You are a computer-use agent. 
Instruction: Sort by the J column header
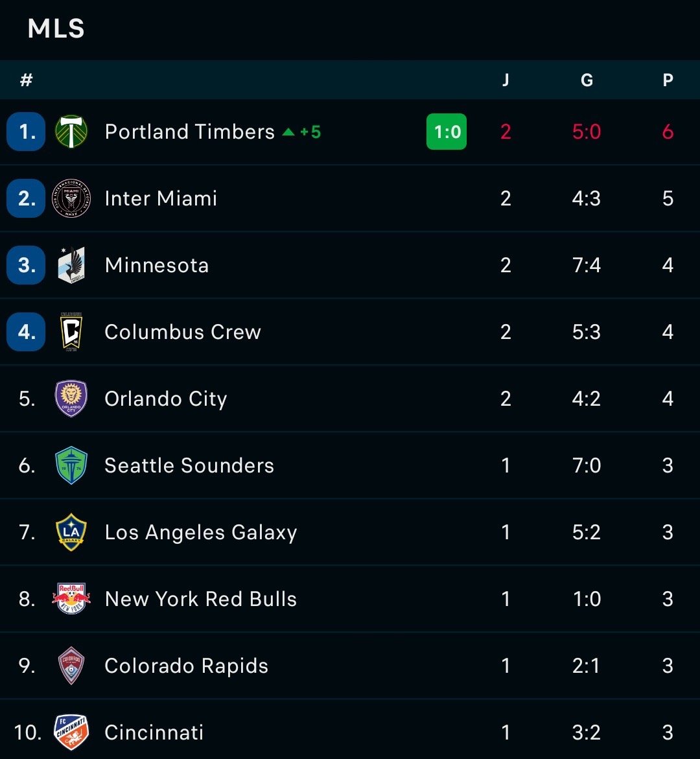coord(506,80)
